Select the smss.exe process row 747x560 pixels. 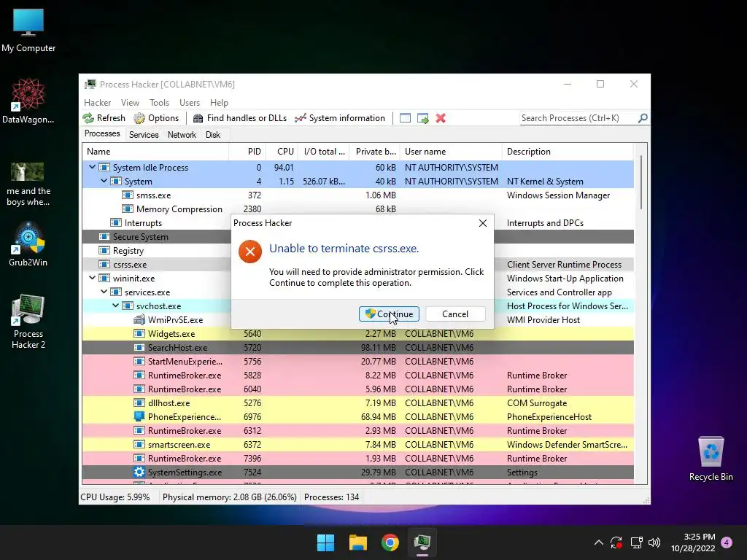pyautogui.click(x=357, y=195)
